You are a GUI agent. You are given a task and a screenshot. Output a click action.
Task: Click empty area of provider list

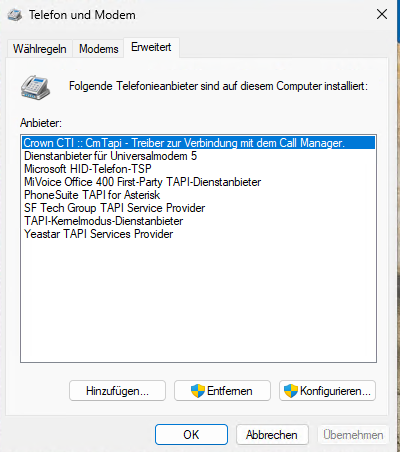(199, 300)
